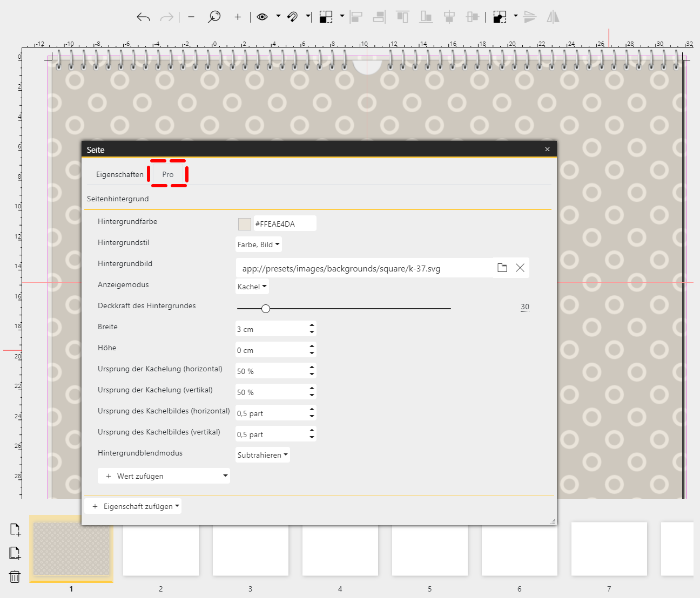
Task: Expand the Hintergrundblendmodus dropdown showing Subtrahieren
Action: click(x=262, y=455)
